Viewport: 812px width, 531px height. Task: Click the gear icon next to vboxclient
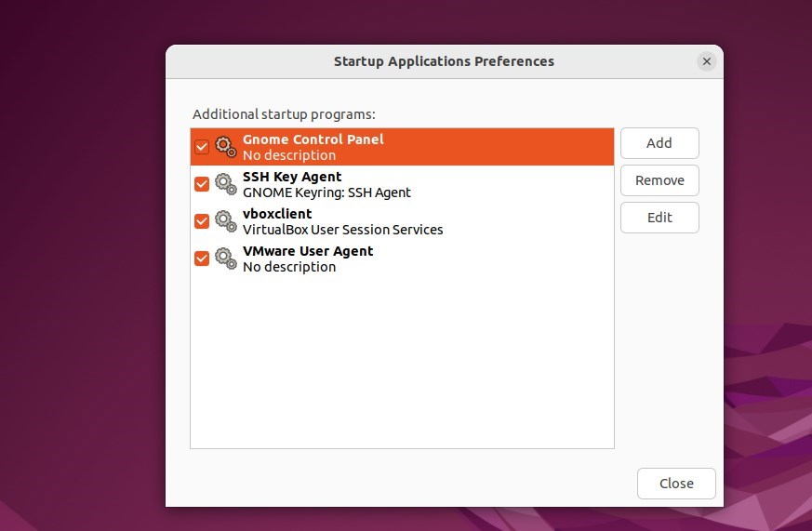[226, 221]
